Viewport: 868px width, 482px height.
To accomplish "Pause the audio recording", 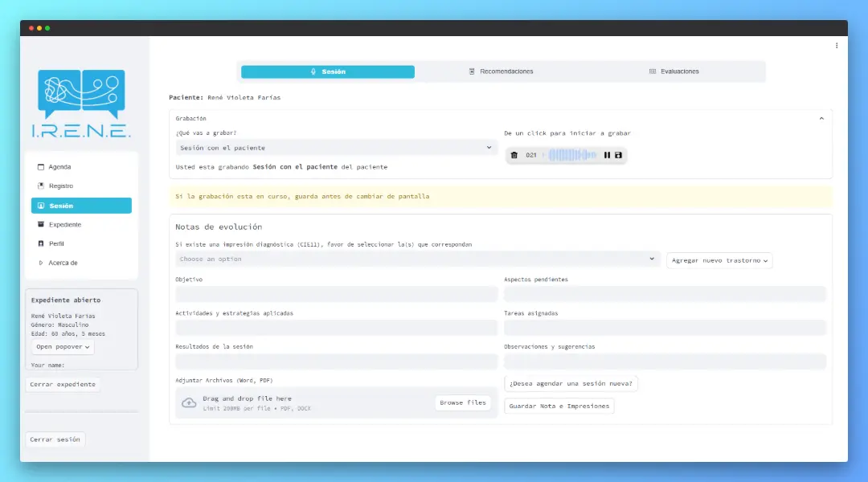I will pyautogui.click(x=607, y=155).
